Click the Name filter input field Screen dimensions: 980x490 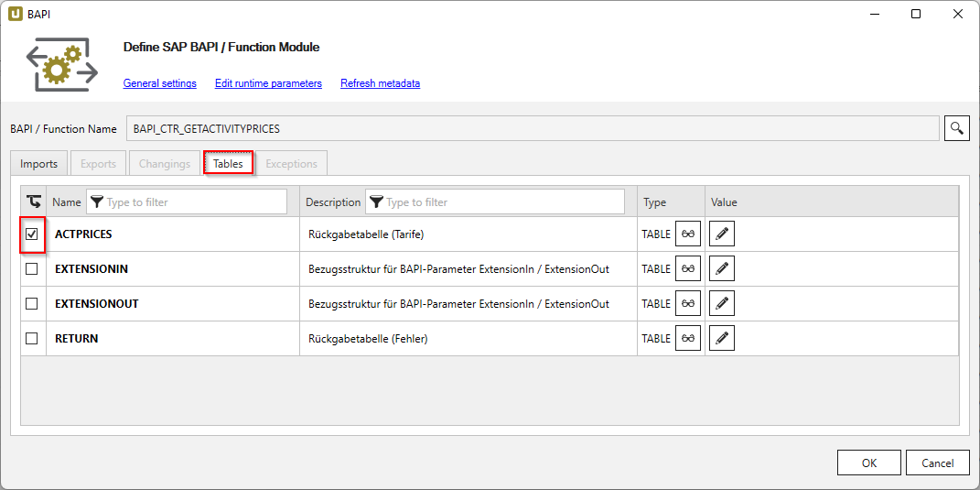tap(194, 201)
